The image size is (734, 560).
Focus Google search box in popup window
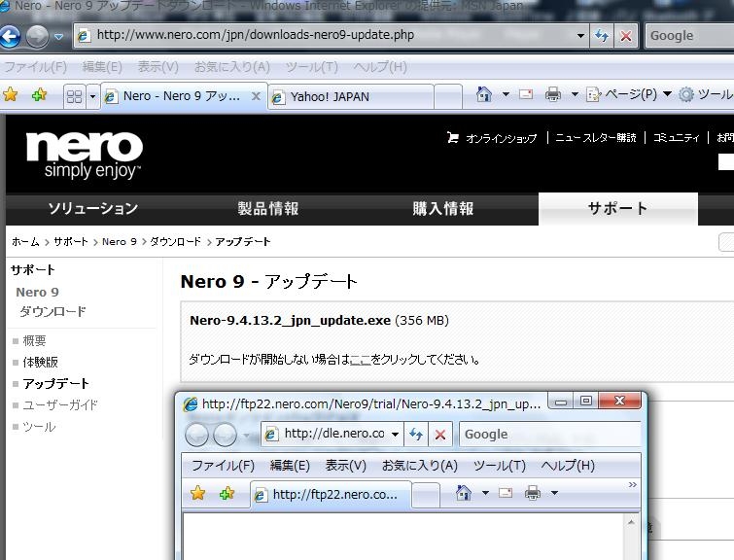coord(550,434)
